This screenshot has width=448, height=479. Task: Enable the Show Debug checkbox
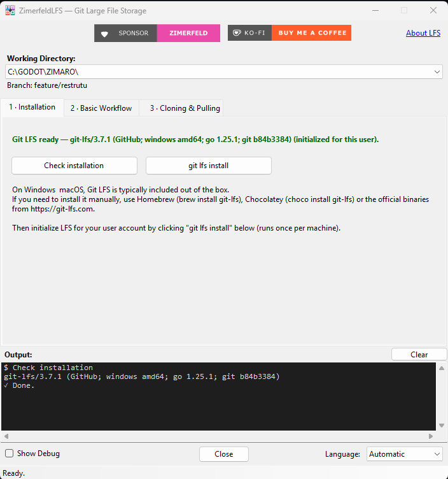(10, 454)
